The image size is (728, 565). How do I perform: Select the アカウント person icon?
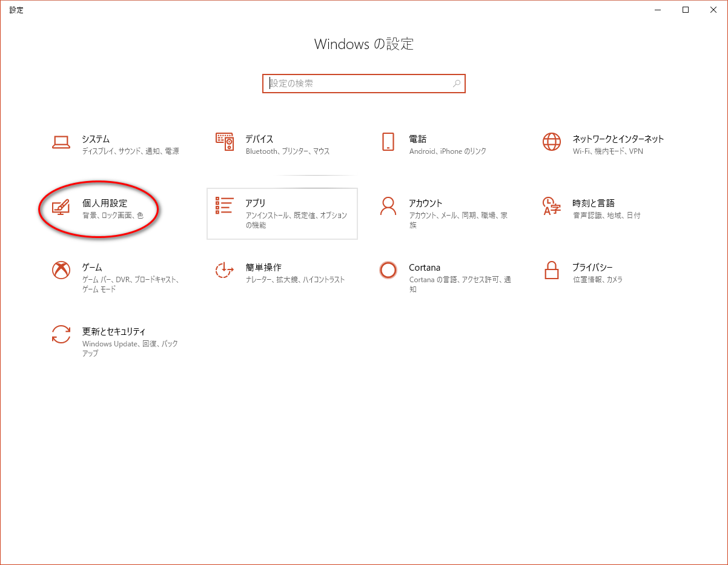[x=388, y=206]
